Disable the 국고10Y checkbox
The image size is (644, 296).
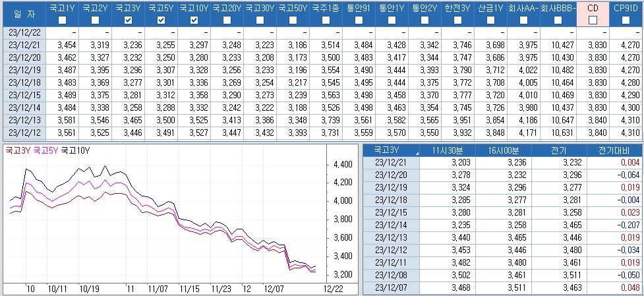pyautogui.click(x=194, y=20)
